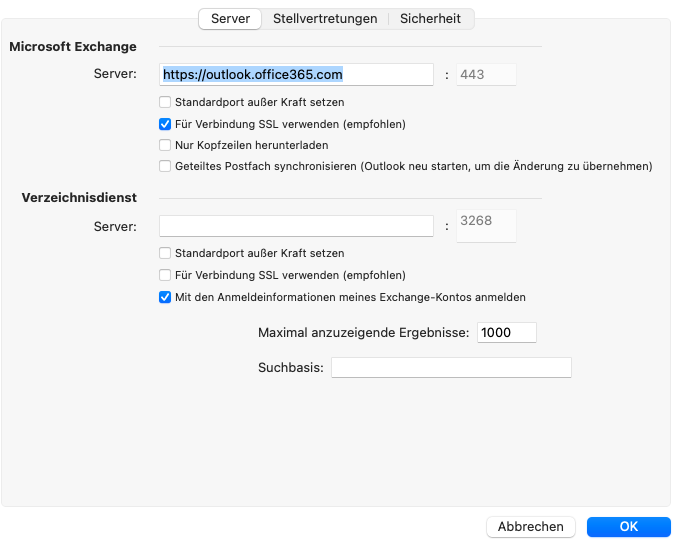Image resolution: width=676 pixels, height=548 pixels.
Task: Click the Verzeichnisdienst section heading
Action: pos(79,198)
